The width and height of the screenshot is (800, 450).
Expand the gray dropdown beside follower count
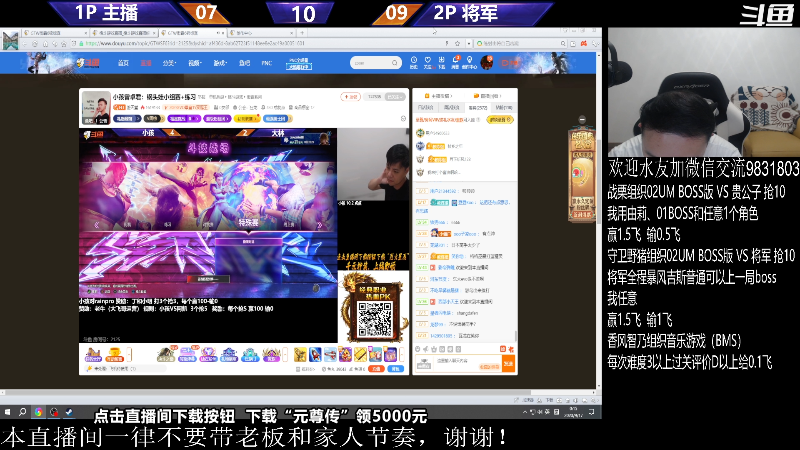tap(395, 96)
